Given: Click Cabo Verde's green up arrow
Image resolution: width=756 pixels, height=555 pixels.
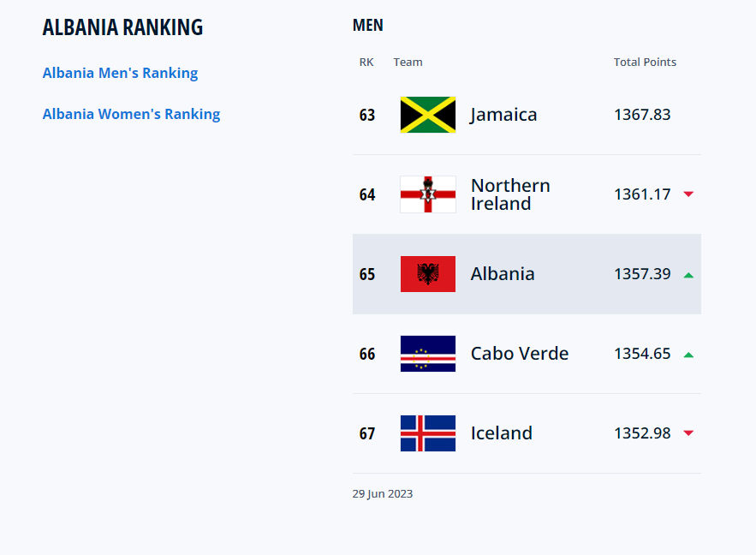Looking at the screenshot, I should pos(688,355).
